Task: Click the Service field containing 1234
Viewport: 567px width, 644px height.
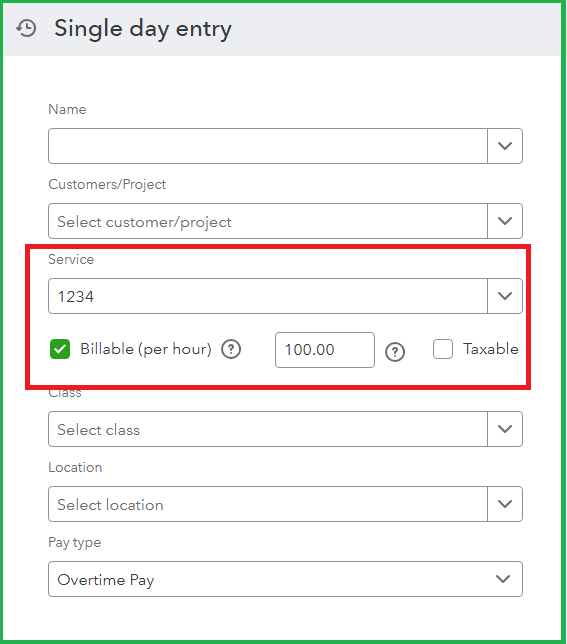Action: (x=268, y=296)
